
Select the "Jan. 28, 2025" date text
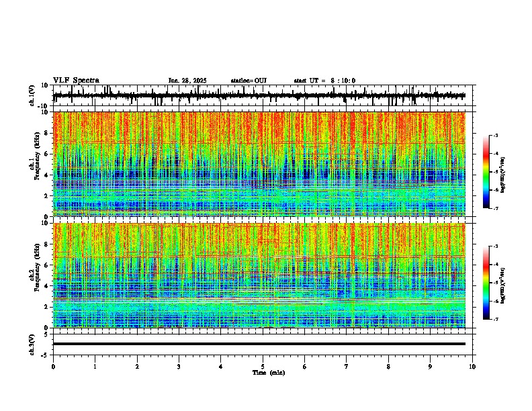(187, 81)
